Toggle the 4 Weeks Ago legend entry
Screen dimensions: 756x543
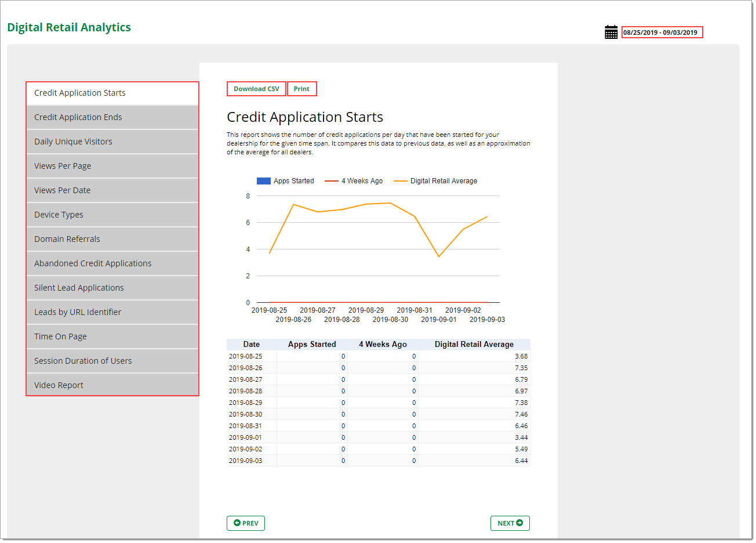click(x=354, y=180)
